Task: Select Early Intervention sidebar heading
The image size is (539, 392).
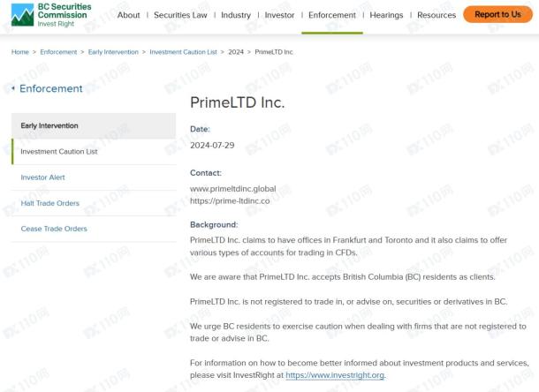Action: (x=94, y=125)
